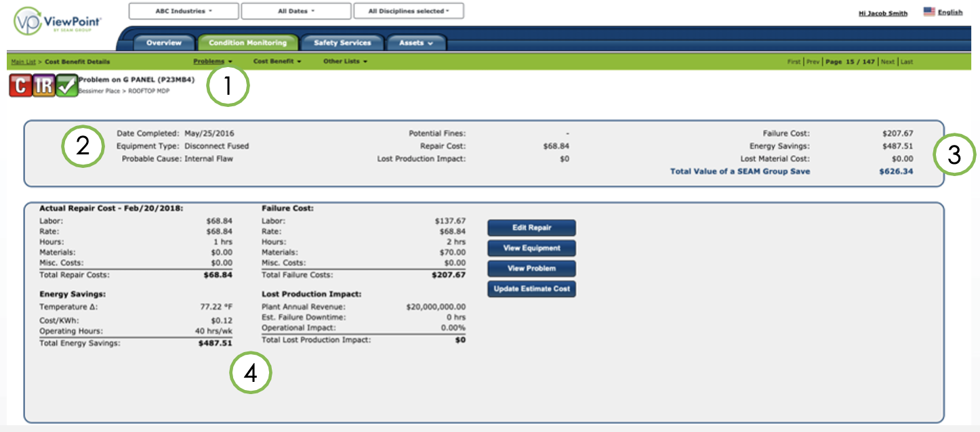Click the American flag language icon
The image size is (980, 432).
coord(928,10)
